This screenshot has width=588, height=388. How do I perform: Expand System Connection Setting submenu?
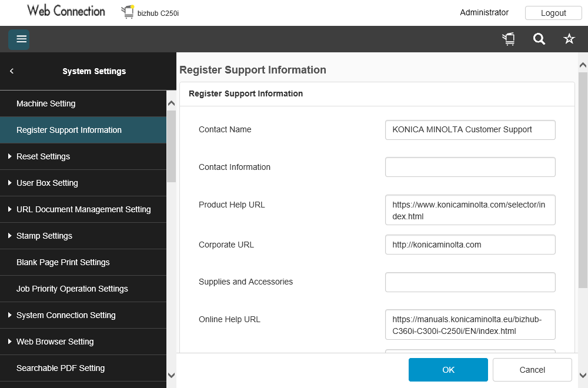[66, 315]
